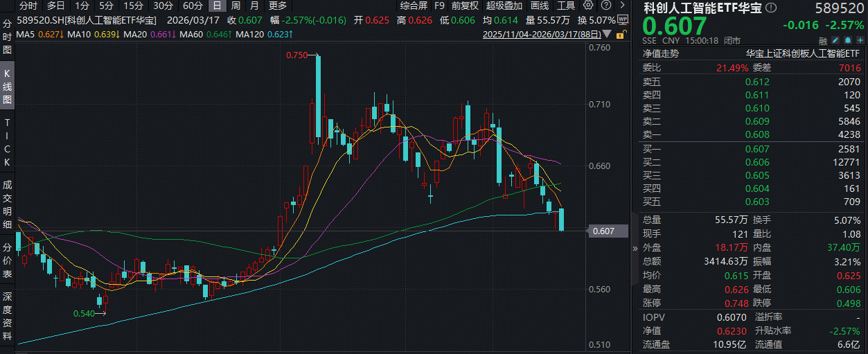This screenshot has height=354, width=868.
Task: Toggle 前复权 price adjustment
Action: pyautogui.click(x=464, y=6)
